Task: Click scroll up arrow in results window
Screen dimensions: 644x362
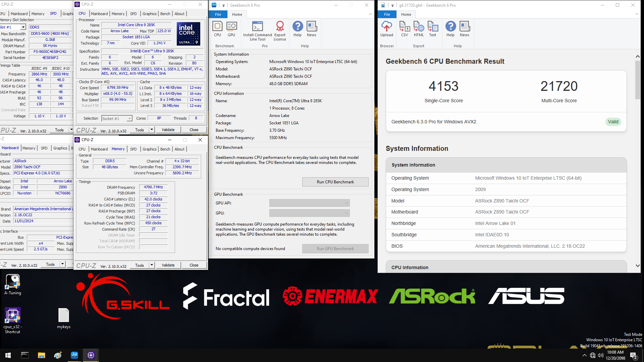Action: [637, 57]
